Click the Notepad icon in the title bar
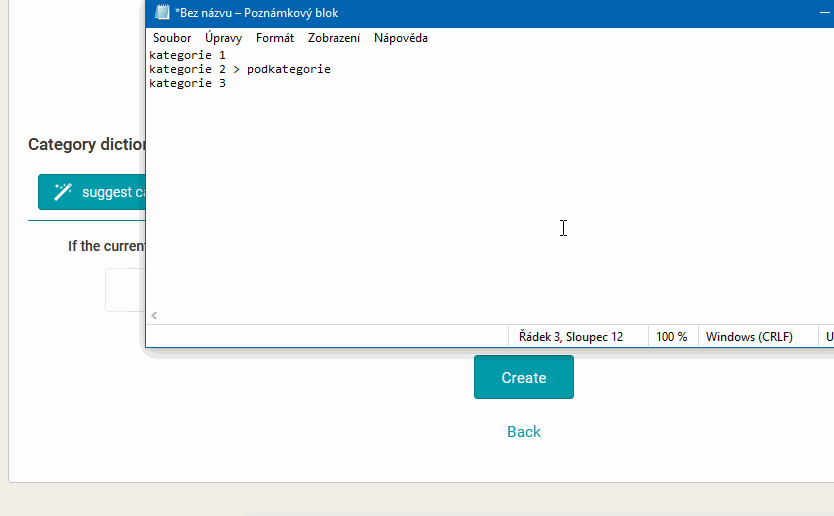Screen dimensions: 834x516 click(x=162, y=13)
